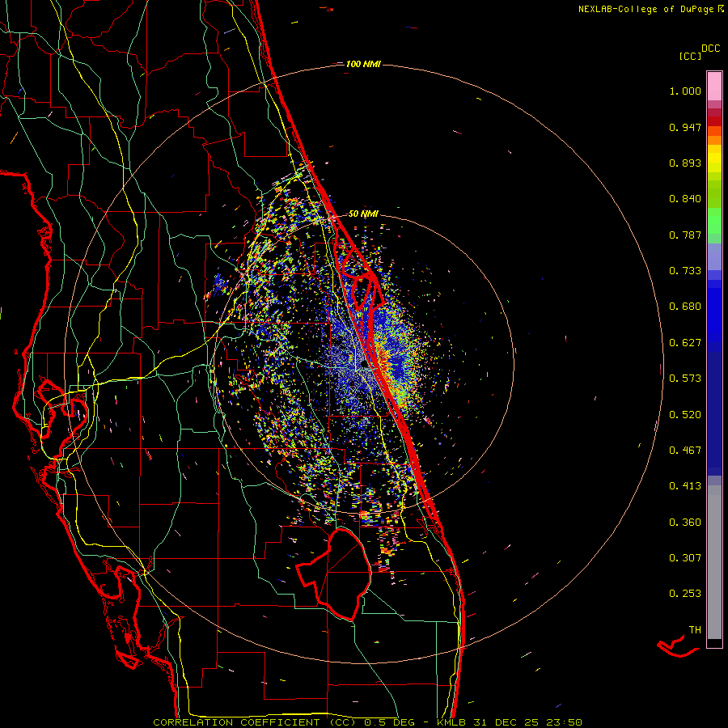Click the pink swatch at the top of the color bar
The width and height of the screenshot is (728, 728).
tap(714, 86)
